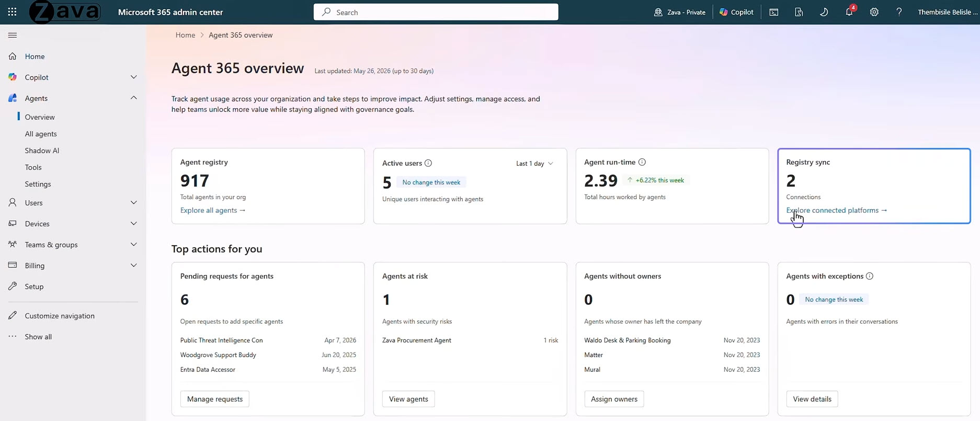980x421 pixels.
Task: Click Customize navigation label
Action: 60,316
